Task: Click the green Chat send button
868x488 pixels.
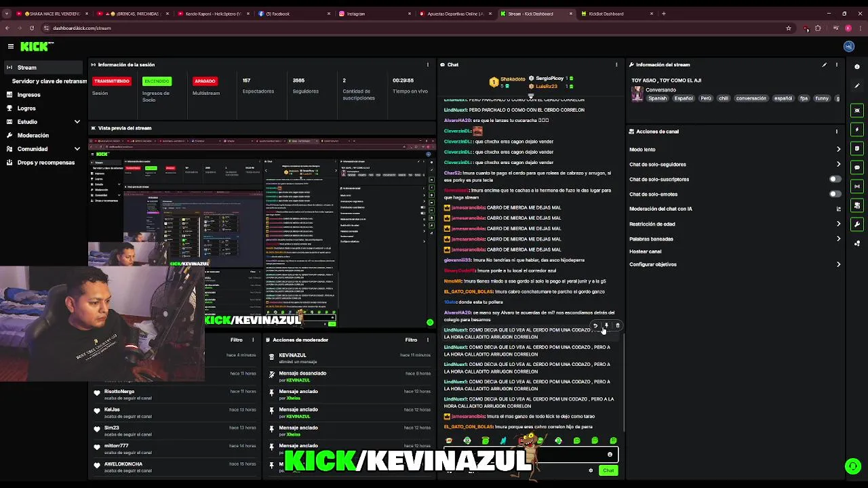Action: tap(608, 470)
